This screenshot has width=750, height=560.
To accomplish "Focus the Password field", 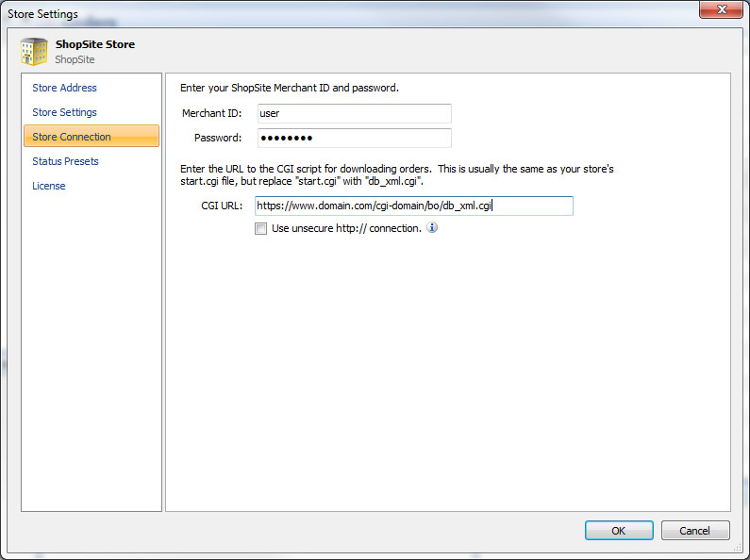I will 355,138.
